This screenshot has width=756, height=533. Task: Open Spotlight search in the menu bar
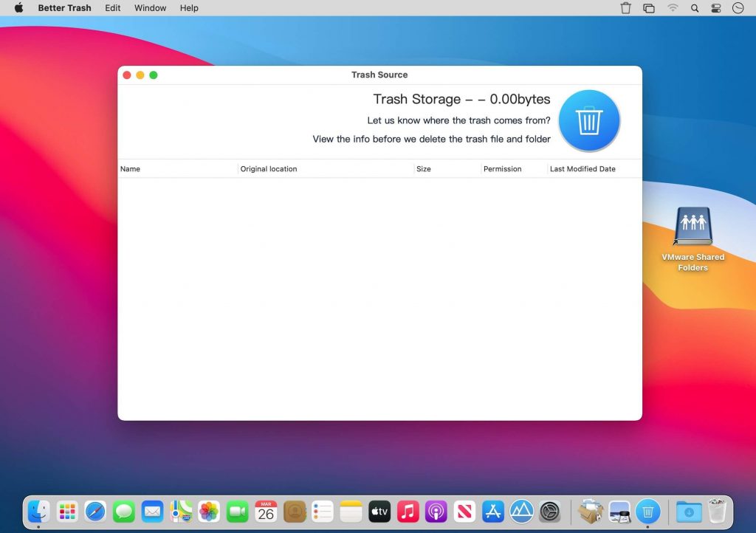[695, 8]
